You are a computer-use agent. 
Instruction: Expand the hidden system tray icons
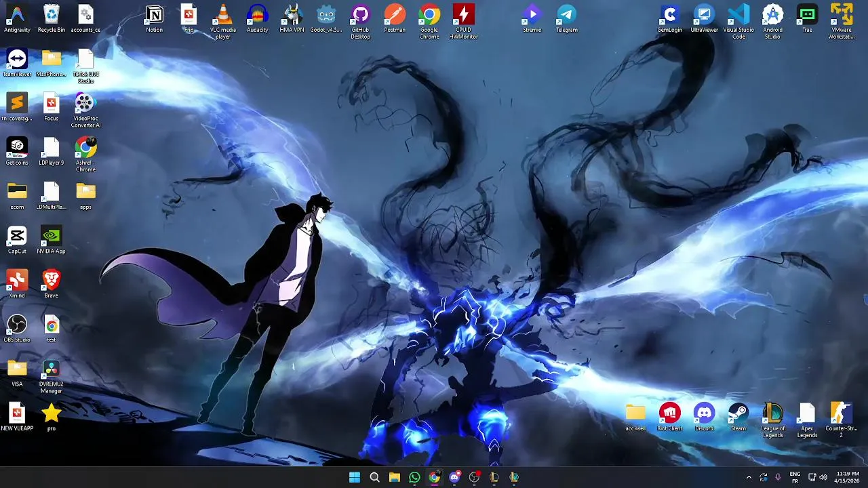[x=749, y=477]
